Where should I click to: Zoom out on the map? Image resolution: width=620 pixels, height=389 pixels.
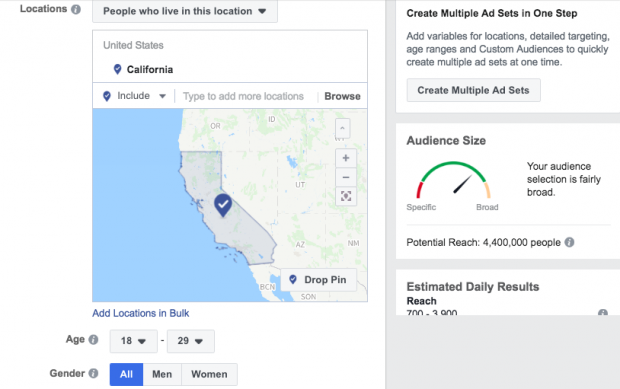click(x=346, y=178)
